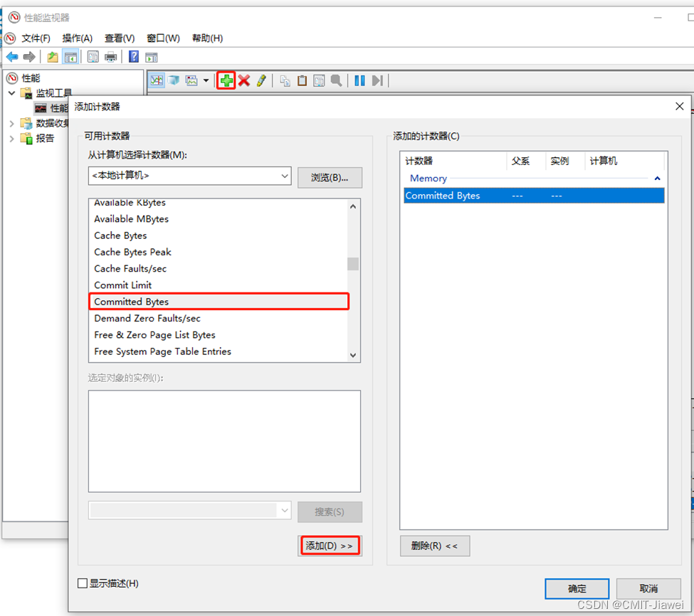The image size is (694, 616).
Task: Click the Forward arrow in main toolbar
Action: pos(29,57)
